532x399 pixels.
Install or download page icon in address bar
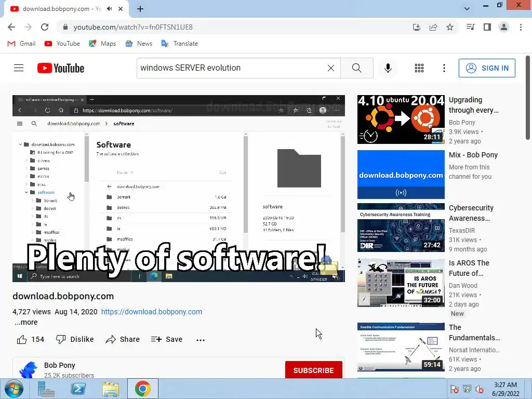(x=417, y=27)
